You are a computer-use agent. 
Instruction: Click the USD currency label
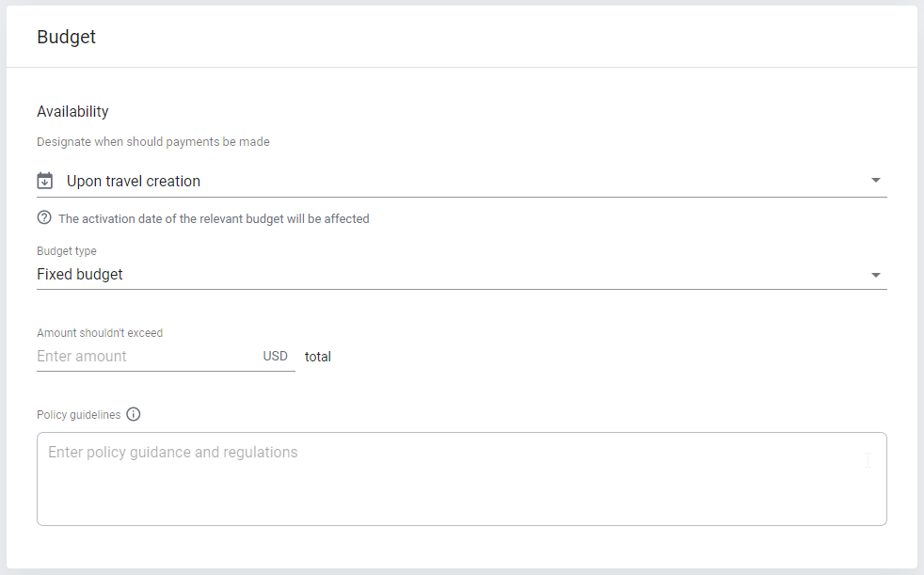click(275, 356)
